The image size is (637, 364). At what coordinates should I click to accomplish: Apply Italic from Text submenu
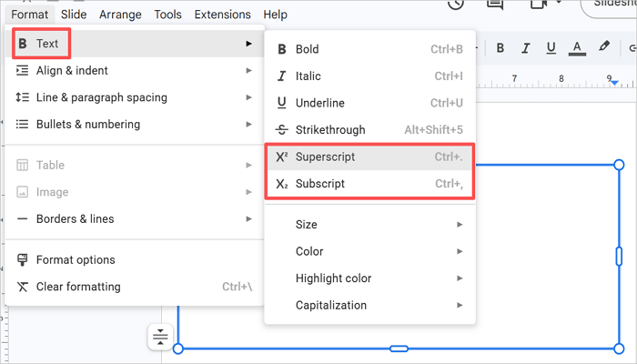pyautogui.click(x=369, y=76)
